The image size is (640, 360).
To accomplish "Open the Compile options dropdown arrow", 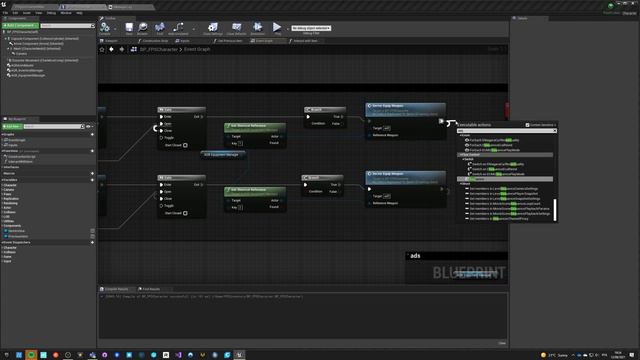I will tap(115, 29).
